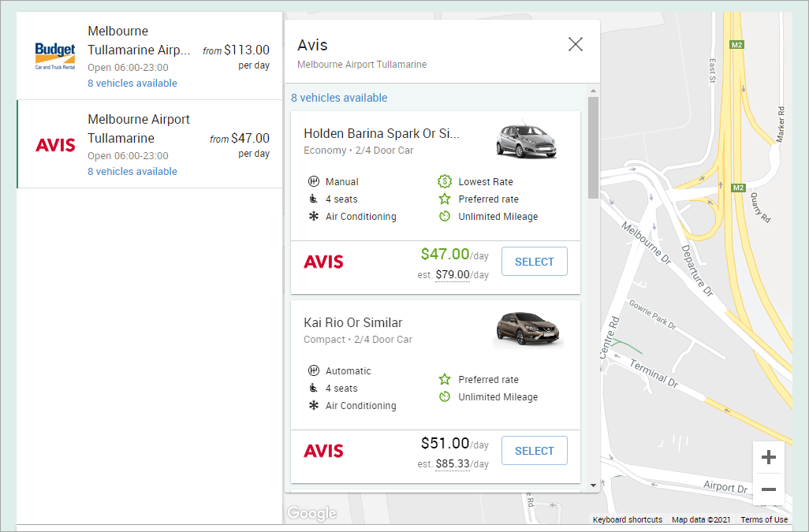Click the Avis Melbourne Airport Tullamarine location name in the list
809x532 pixels.
point(139,128)
